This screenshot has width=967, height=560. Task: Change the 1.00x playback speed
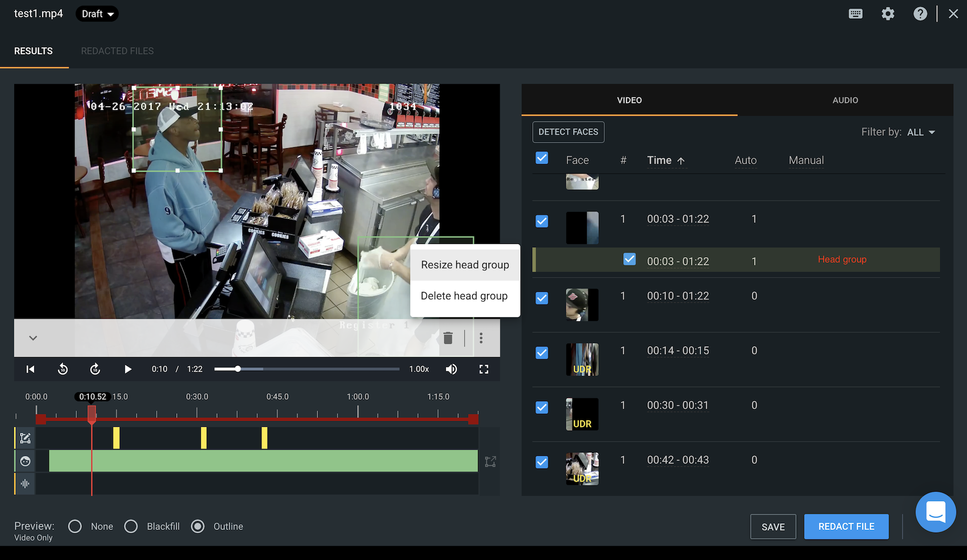click(x=419, y=369)
